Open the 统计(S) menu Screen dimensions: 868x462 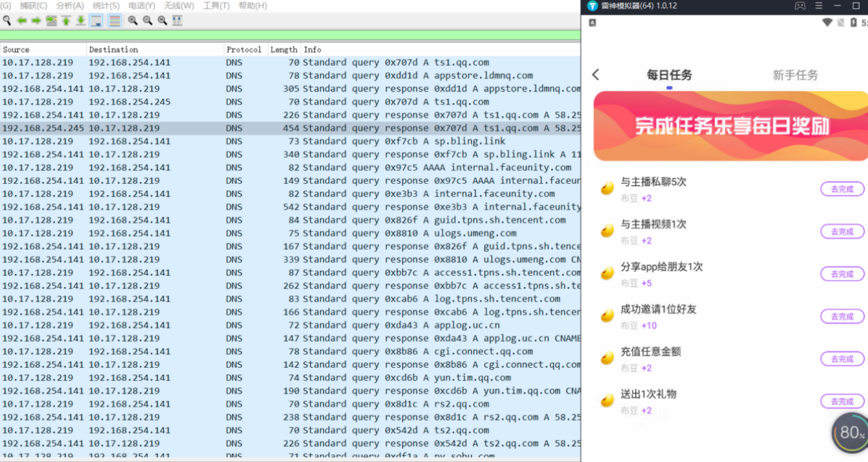(106, 5)
